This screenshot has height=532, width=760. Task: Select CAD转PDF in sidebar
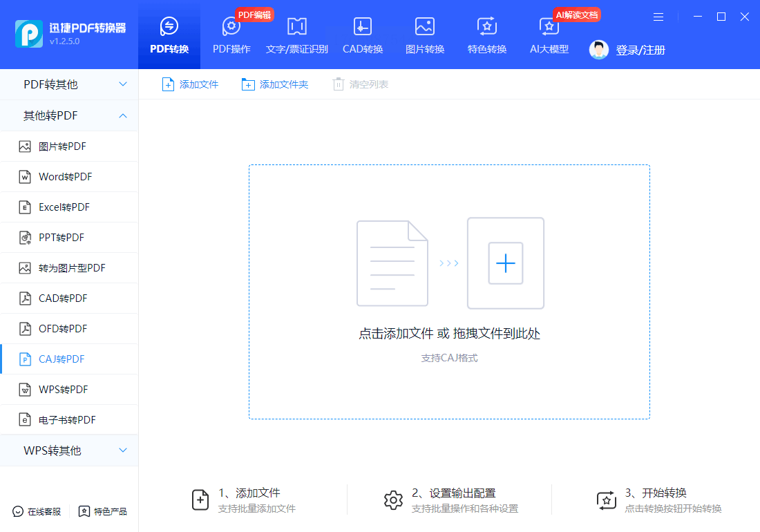pos(69,298)
